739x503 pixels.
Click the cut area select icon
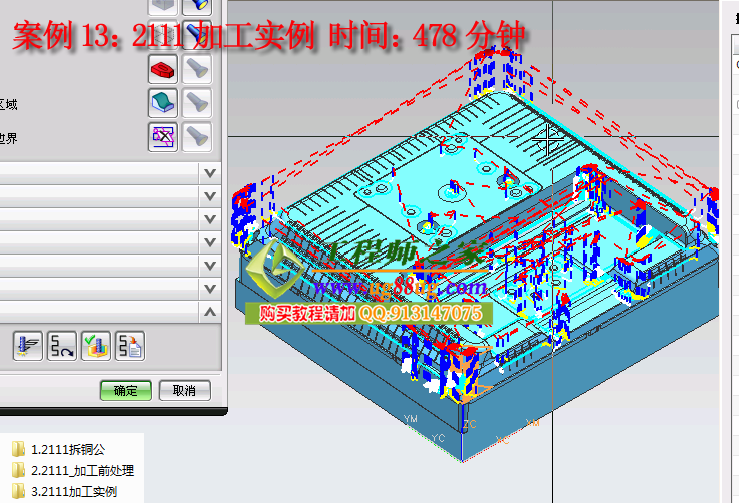163,102
